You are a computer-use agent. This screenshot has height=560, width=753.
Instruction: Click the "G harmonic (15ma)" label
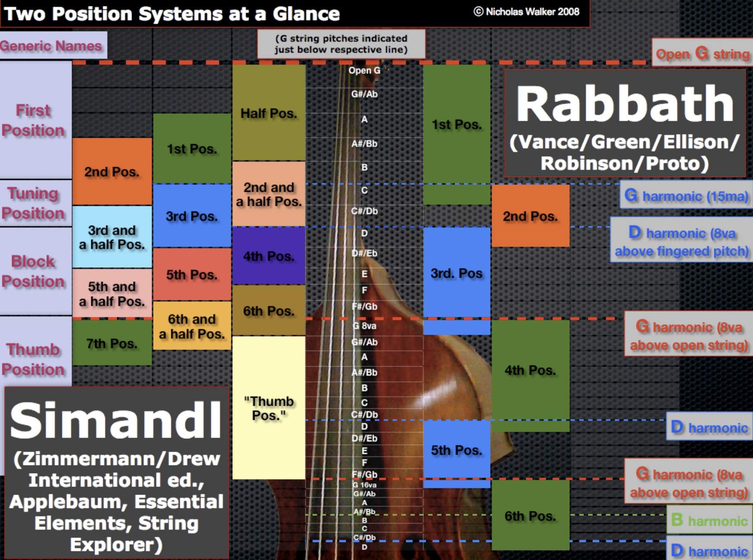pos(686,195)
